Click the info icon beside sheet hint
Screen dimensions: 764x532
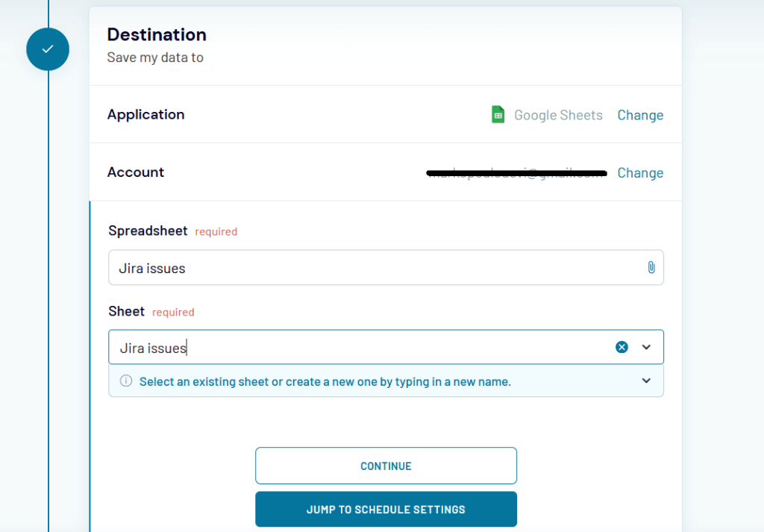(x=126, y=381)
